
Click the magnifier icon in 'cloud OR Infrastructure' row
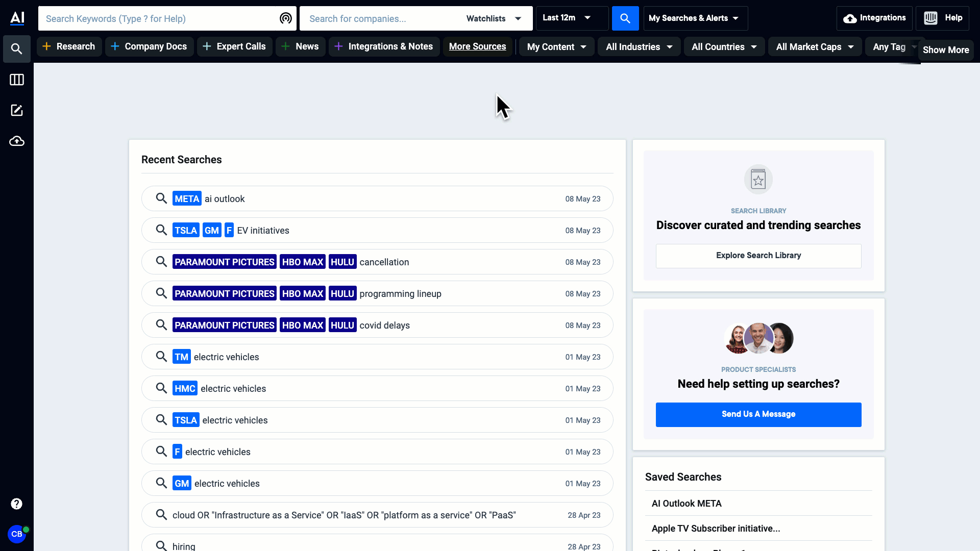pos(161,515)
